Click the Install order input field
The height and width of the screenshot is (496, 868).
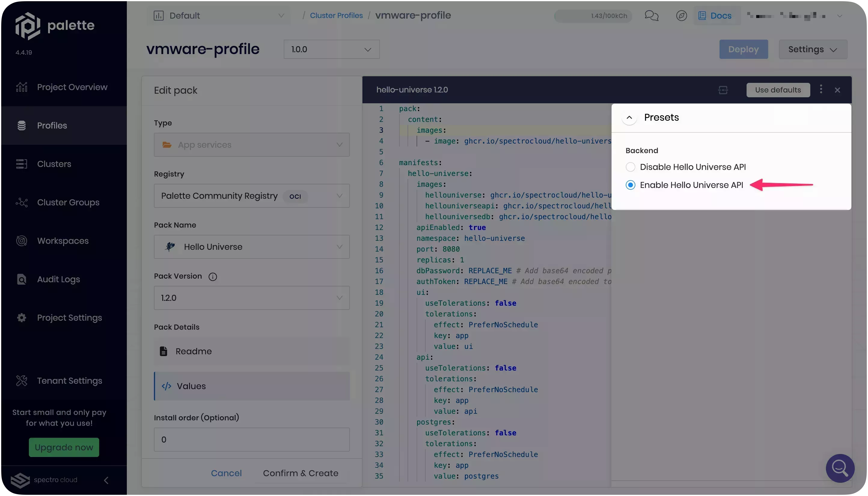click(252, 439)
